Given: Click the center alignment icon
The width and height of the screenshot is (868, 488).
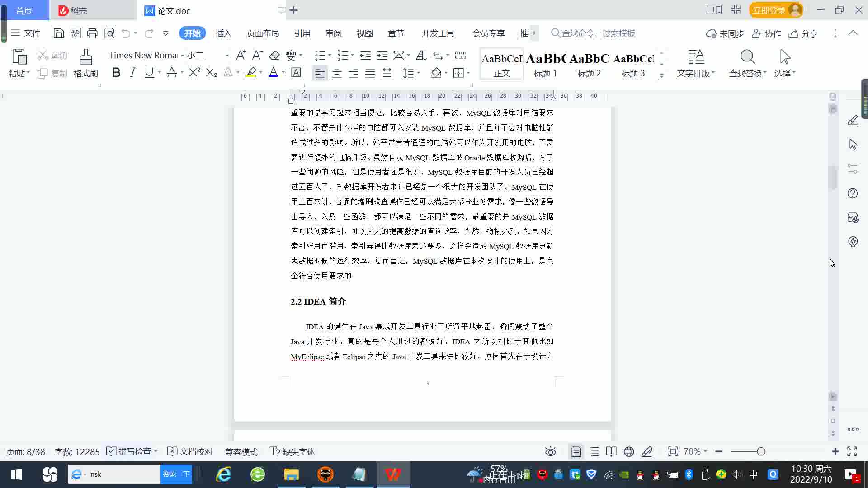Looking at the screenshot, I should [x=336, y=73].
